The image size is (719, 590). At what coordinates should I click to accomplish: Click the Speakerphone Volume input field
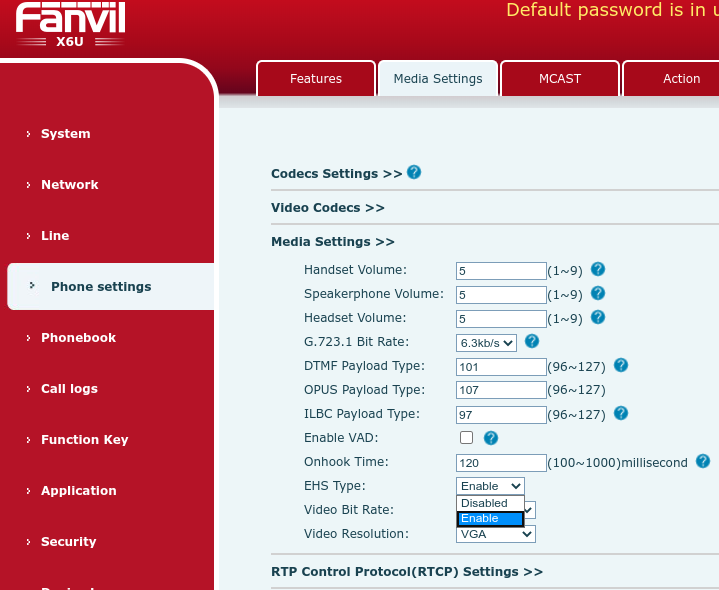tap(501, 295)
